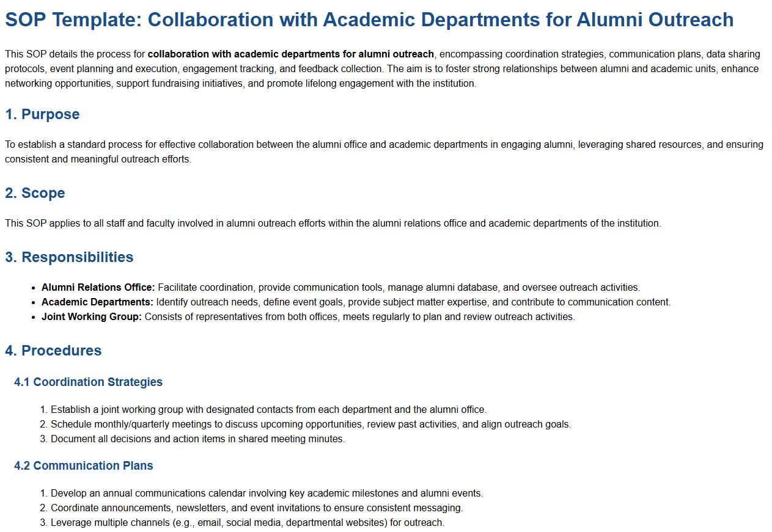Click the '4.2 Communication Plans' subheading
772x532 pixels.
(84, 466)
